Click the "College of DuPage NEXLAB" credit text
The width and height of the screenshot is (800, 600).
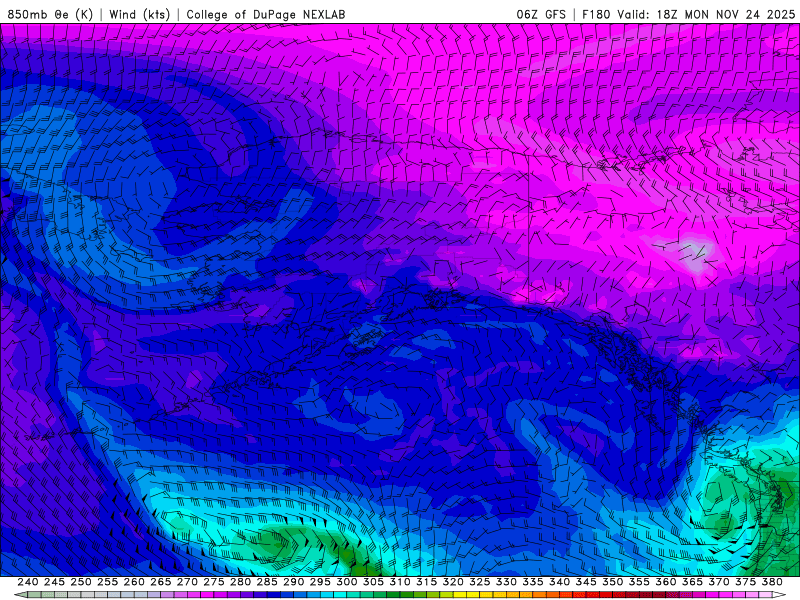[266, 14]
